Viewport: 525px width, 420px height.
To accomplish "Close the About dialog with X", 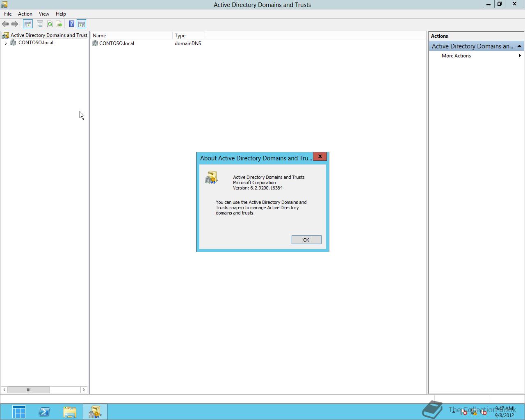I will 320,157.
